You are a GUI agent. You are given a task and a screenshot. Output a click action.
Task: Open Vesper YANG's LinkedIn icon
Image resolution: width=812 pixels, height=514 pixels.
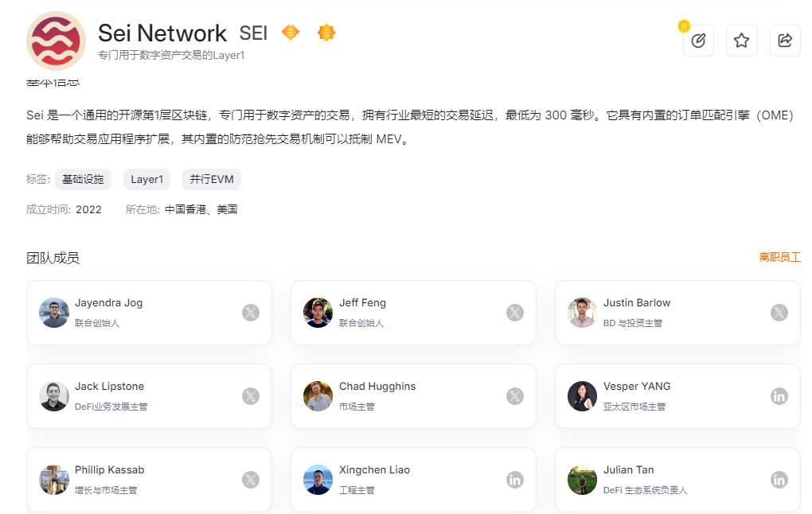point(779,396)
